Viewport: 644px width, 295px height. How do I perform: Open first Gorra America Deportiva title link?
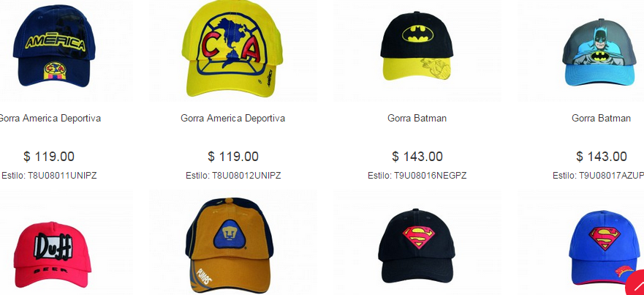tap(49, 119)
